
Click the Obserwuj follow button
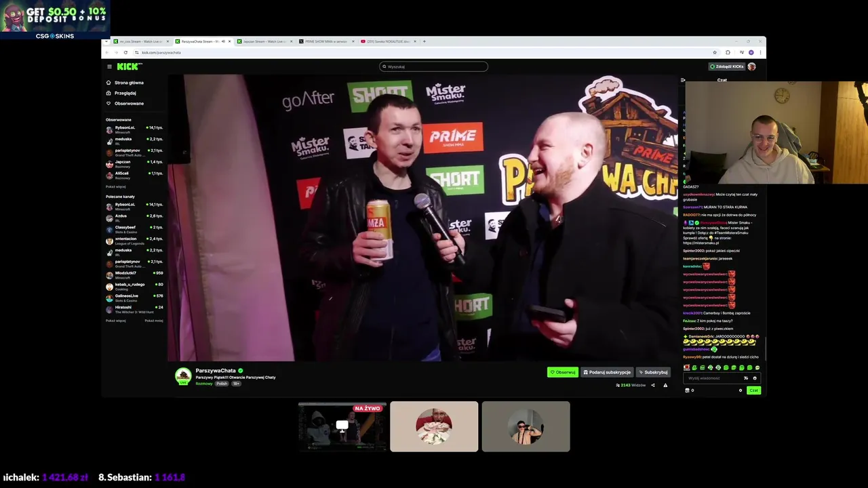(563, 372)
